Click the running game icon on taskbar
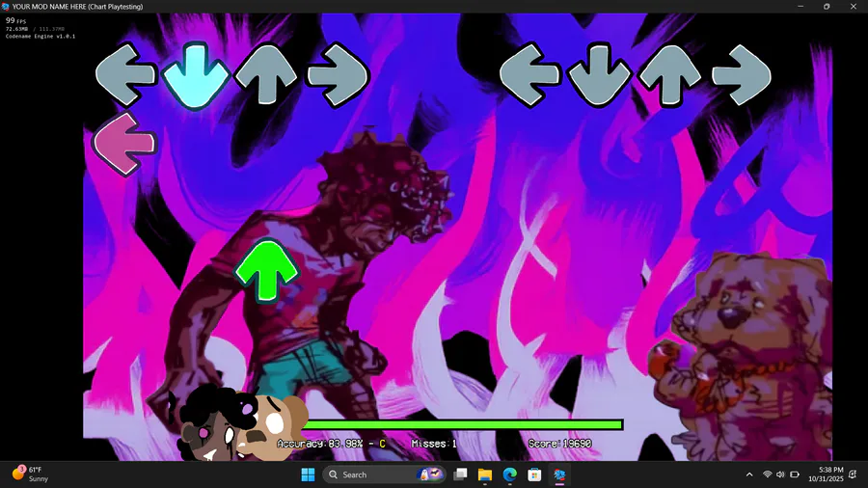 559,474
